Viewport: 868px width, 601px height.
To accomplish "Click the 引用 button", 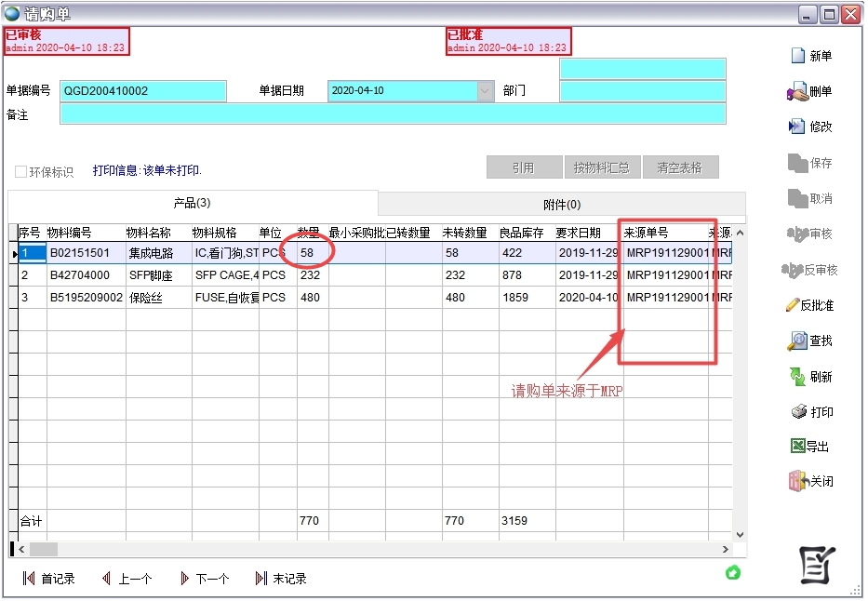I will 524,167.
